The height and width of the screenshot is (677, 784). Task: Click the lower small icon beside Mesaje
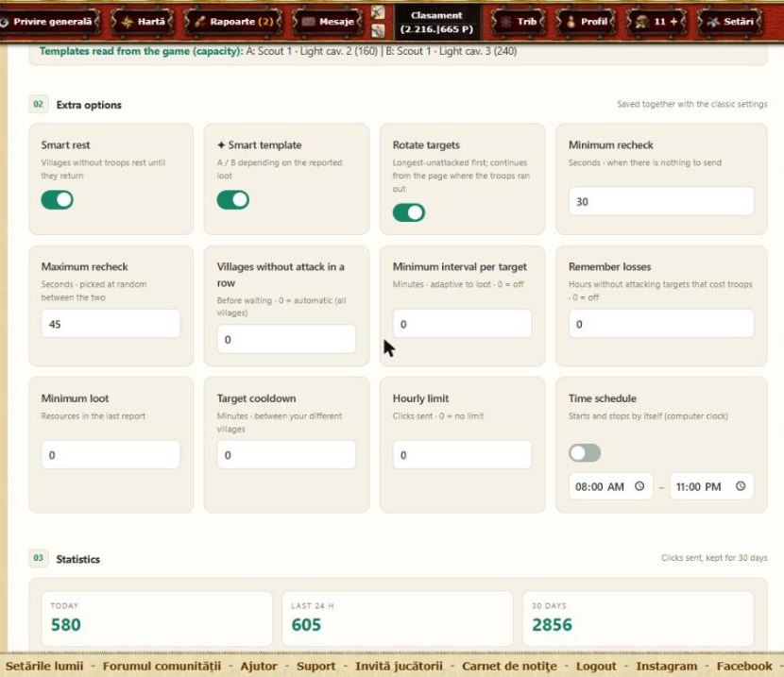pyautogui.click(x=378, y=31)
